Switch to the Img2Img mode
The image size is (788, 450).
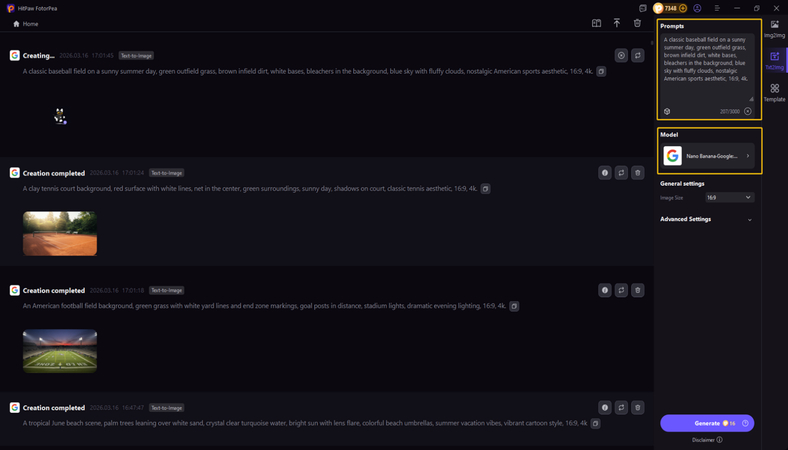point(775,28)
